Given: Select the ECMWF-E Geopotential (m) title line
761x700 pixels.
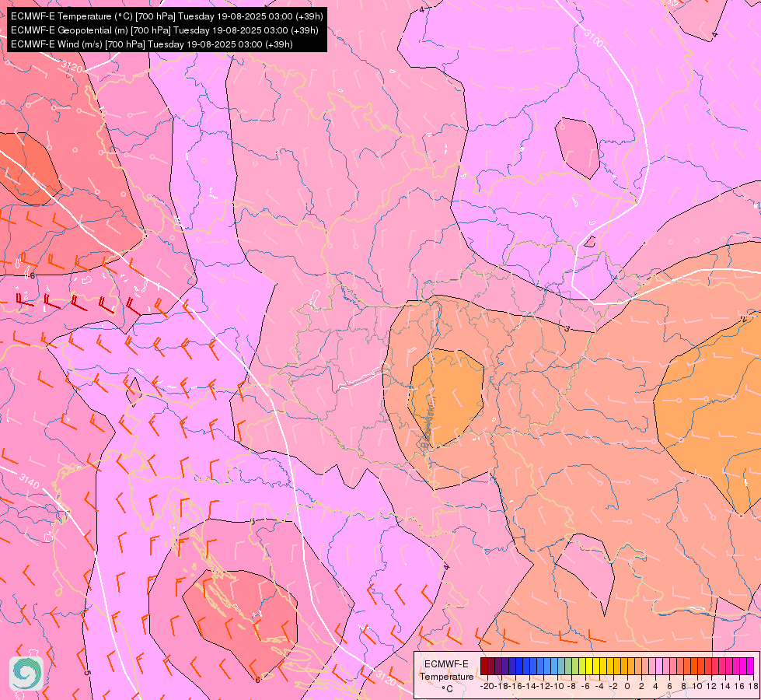Looking at the screenshot, I should click(165, 30).
